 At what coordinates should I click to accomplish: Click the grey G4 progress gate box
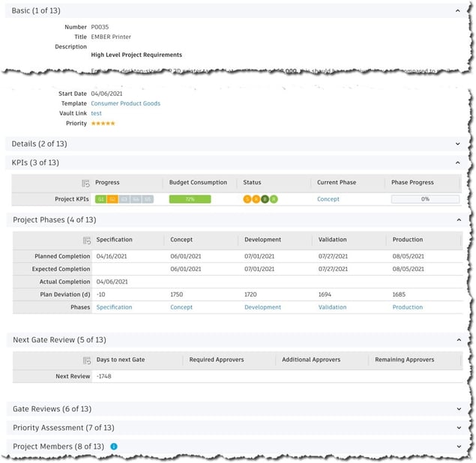tap(136, 199)
